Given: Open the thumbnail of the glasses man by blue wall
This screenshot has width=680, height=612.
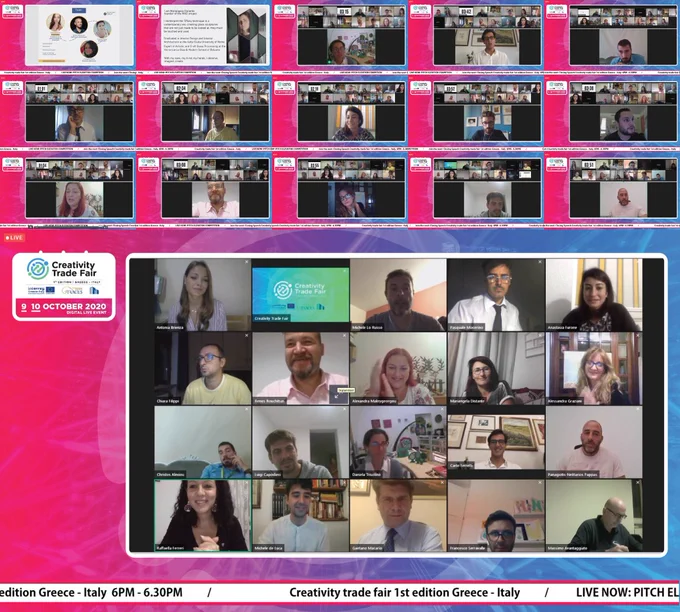Looking at the screenshot, I should pyautogui.click(x=487, y=112).
